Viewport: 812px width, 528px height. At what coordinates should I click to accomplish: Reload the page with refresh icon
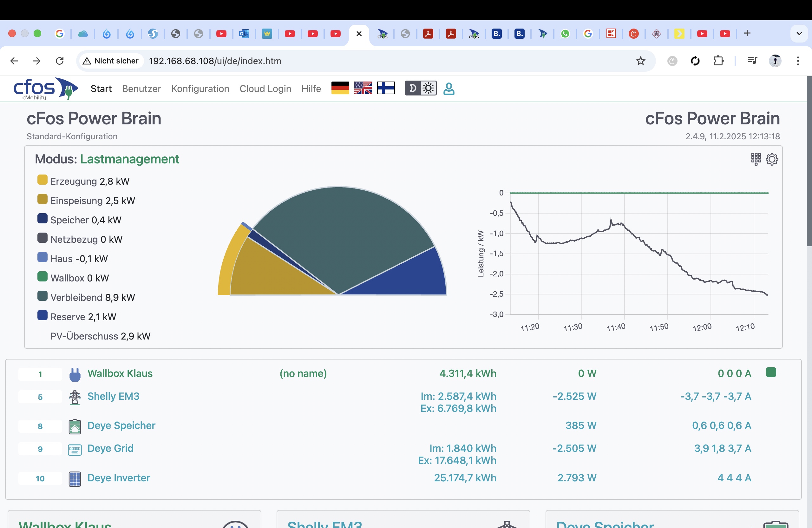[x=60, y=61]
